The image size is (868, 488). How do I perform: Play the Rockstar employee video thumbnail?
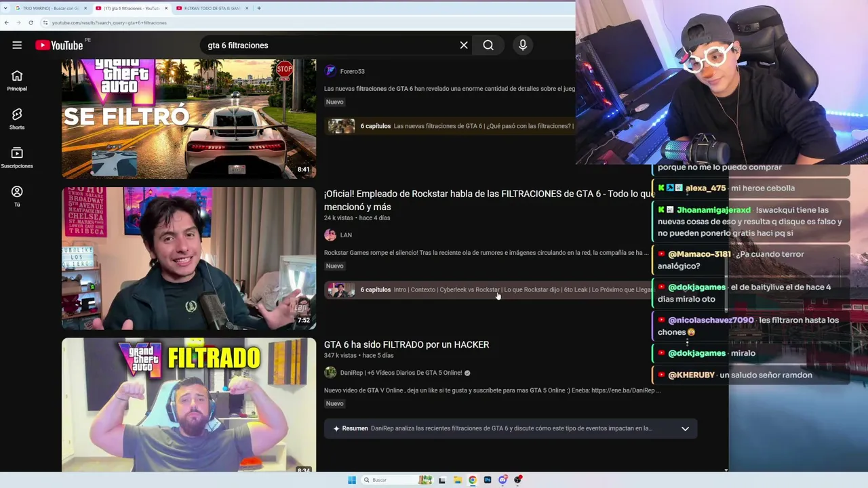tap(189, 258)
